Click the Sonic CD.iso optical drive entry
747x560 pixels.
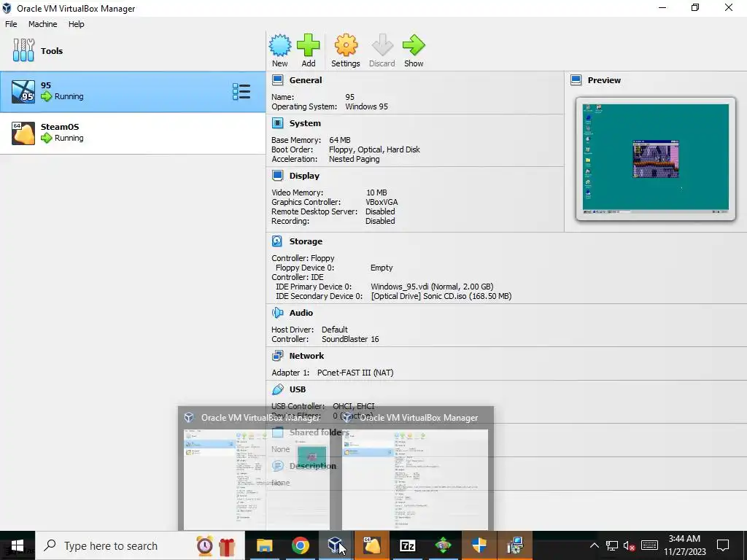click(441, 296)
